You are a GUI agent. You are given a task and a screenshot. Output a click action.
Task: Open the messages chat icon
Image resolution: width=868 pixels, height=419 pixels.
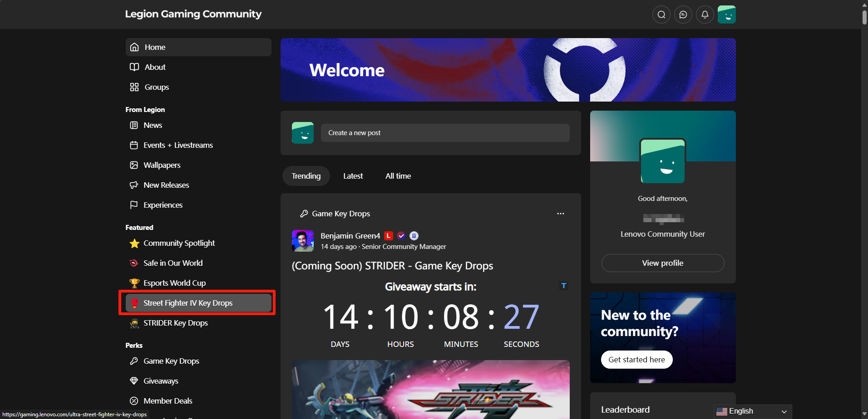pyautogui.click(x=683, y=15)
